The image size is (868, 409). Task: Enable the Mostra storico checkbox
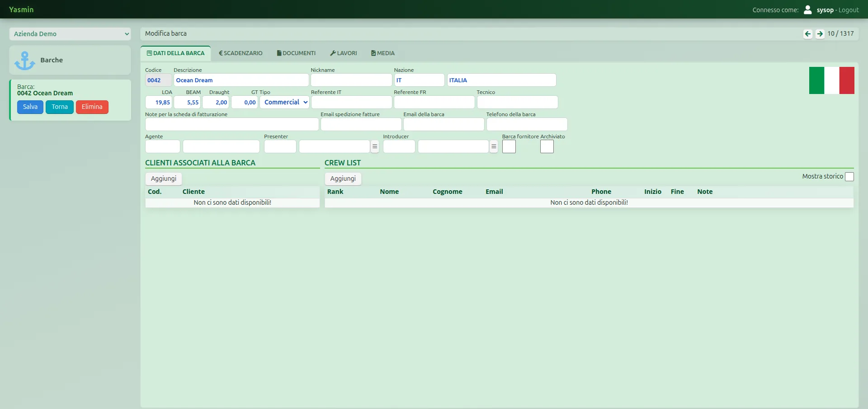point(849,177)
